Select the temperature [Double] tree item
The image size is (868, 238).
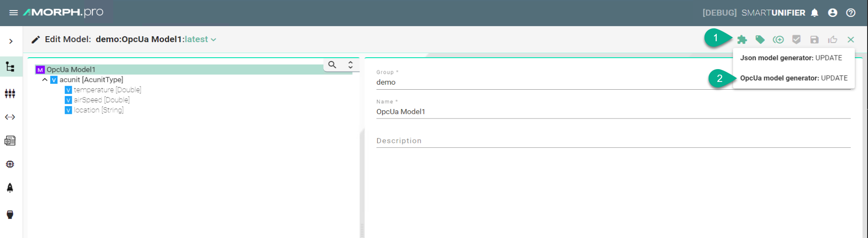click(x=107, y=90)
